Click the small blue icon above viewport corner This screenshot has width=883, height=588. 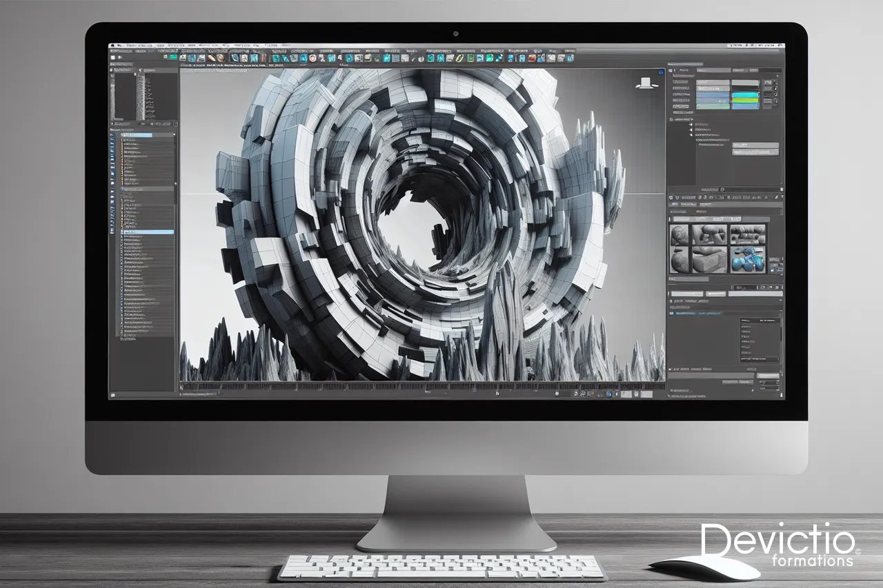point(660,71)
